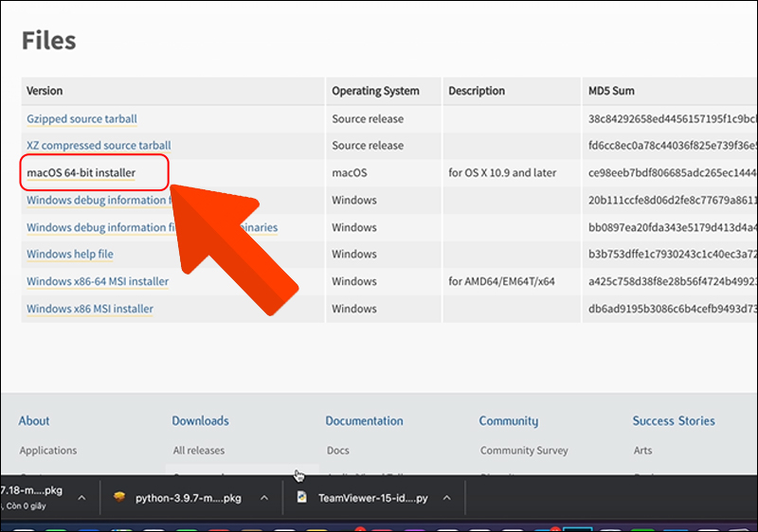Visit the Success Stories footer heading
This screenshot has height=532, width=758.
coord(674,421)
